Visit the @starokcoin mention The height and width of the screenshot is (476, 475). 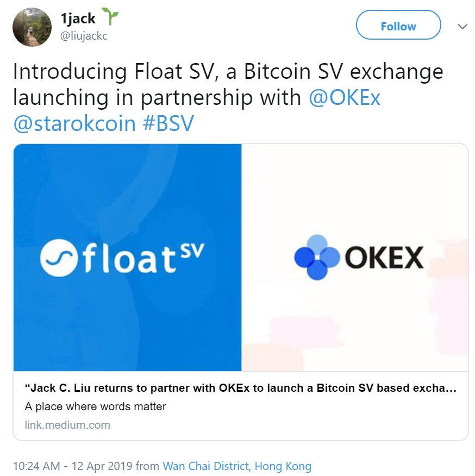(x=74, y=124)
